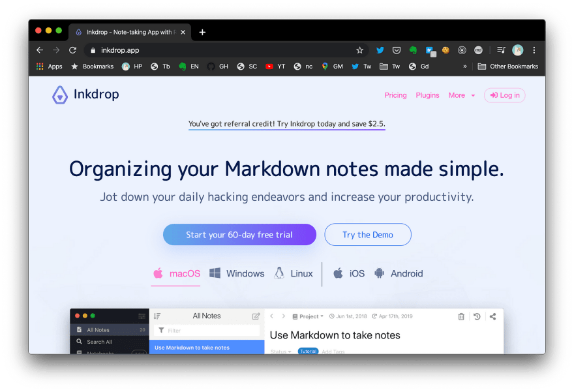Screen dimensions: 574x392
Task: Click the Inkdrop logo
Action: 85,95
